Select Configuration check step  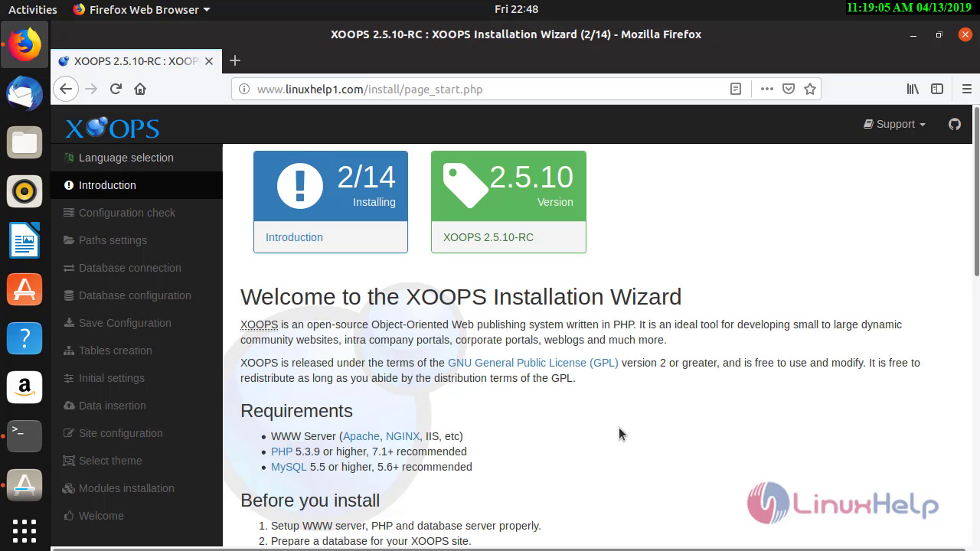click(x=136, y=213)
